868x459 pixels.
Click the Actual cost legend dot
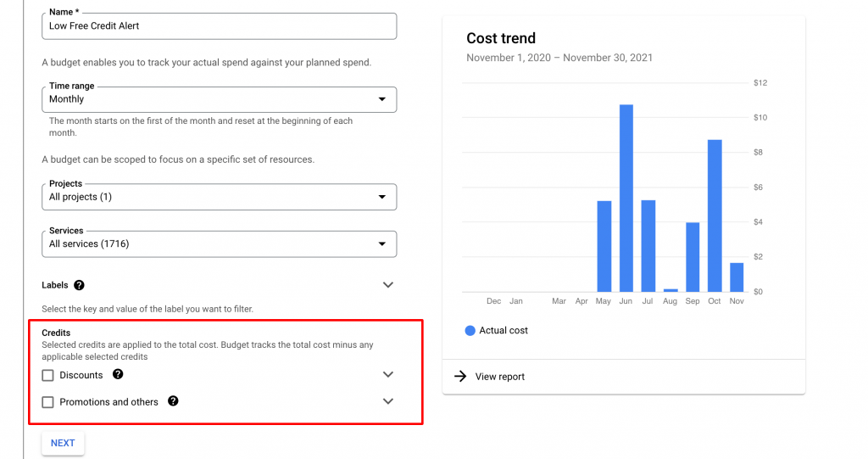(x=470, y=330)
